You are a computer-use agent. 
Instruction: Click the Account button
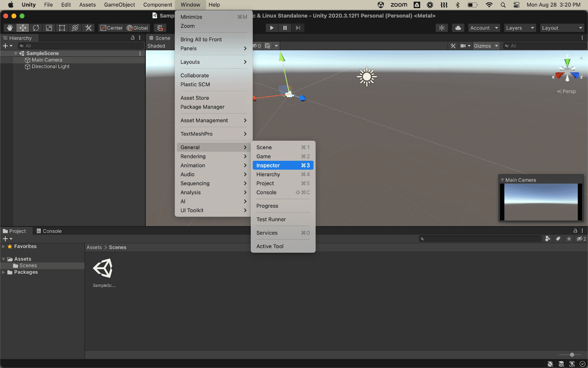pos(484,28)
